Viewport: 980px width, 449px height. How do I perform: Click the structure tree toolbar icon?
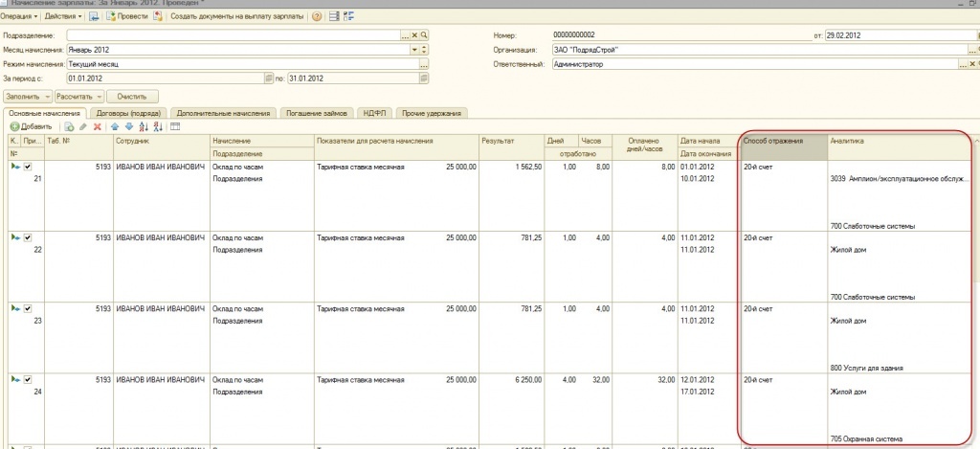348,16
